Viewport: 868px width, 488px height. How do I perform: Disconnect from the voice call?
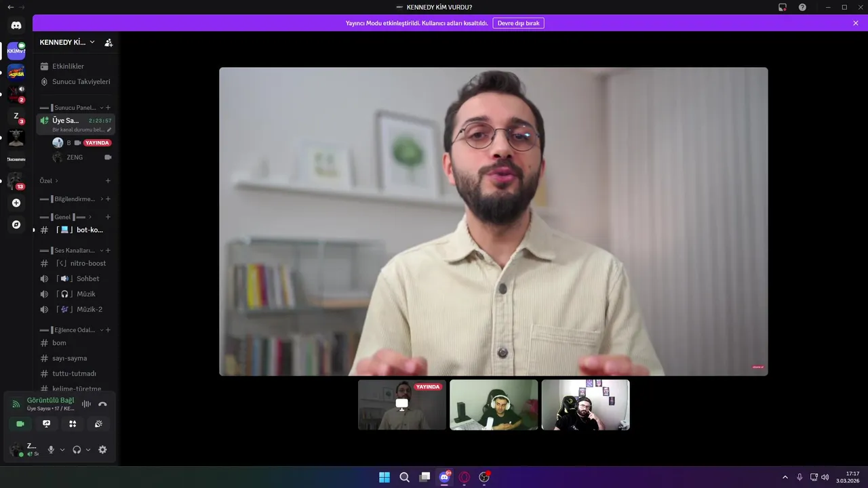coord(102,404)
